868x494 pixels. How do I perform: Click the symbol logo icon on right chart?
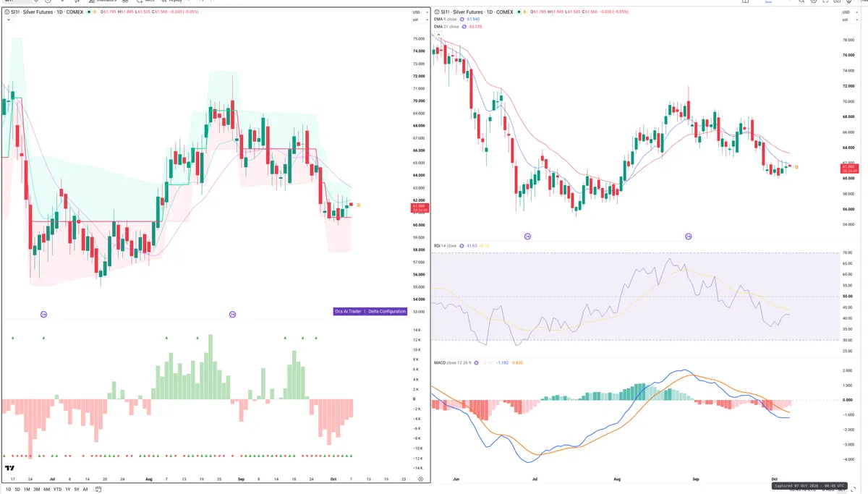(x=437, y=12)
